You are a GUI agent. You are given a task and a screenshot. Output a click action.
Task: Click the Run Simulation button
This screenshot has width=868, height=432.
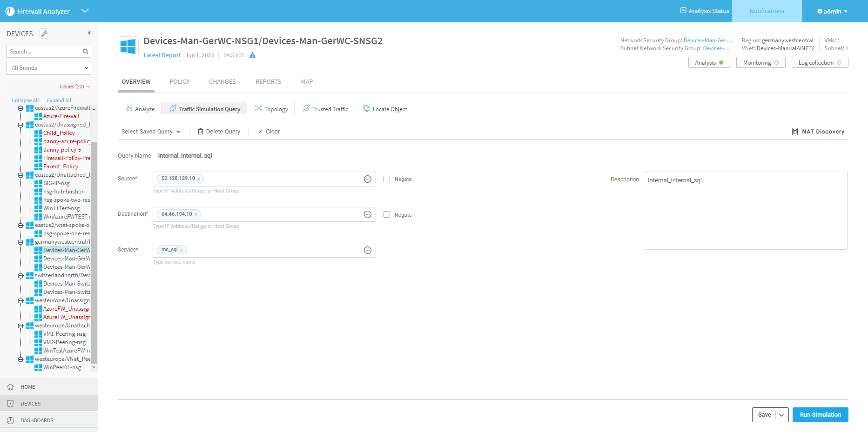coord(820,415)
